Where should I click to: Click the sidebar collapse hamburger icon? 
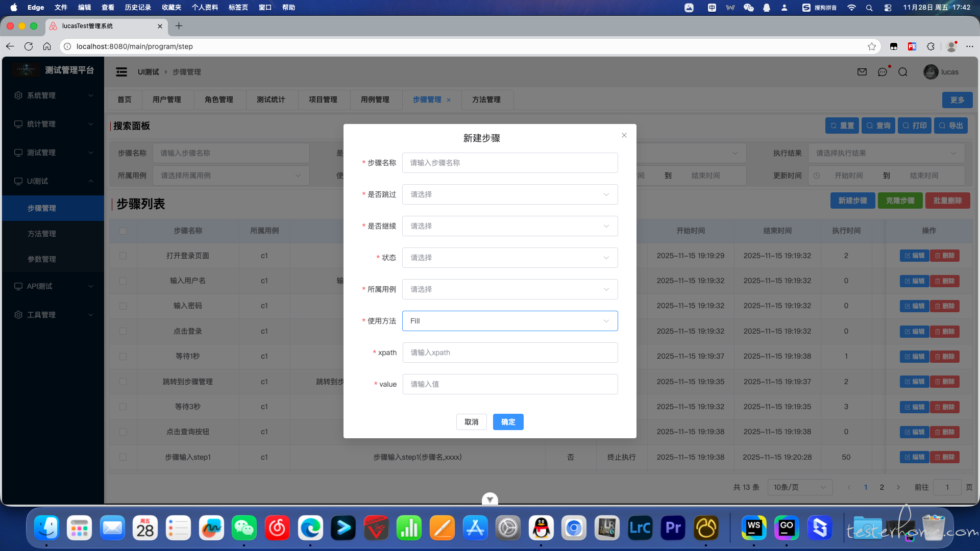pyautogui.click(x=121, y=72)
